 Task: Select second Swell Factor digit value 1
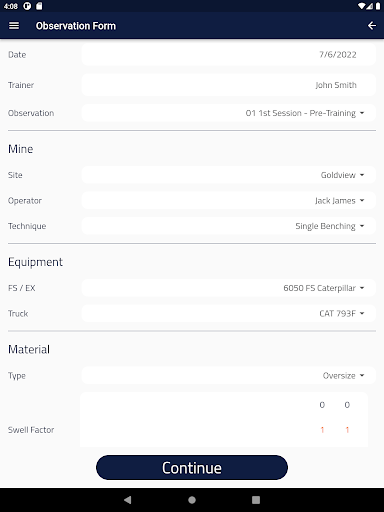coord(347,430)
